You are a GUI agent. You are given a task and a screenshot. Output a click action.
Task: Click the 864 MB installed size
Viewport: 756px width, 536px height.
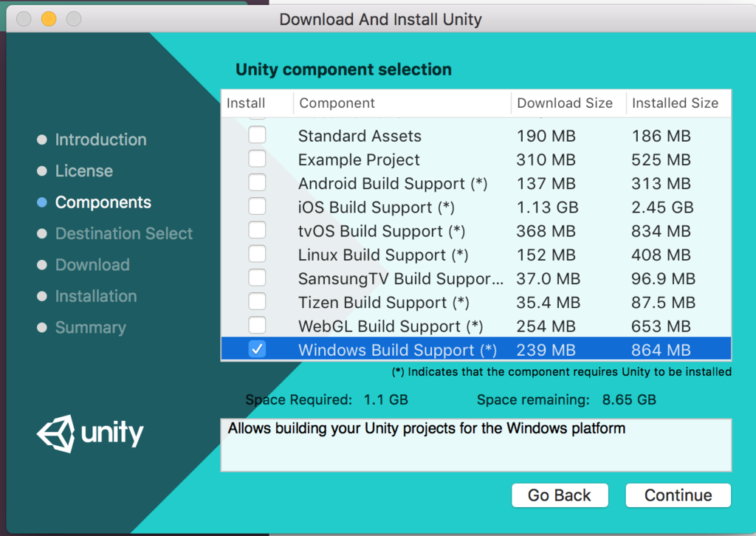click(661, 350)
